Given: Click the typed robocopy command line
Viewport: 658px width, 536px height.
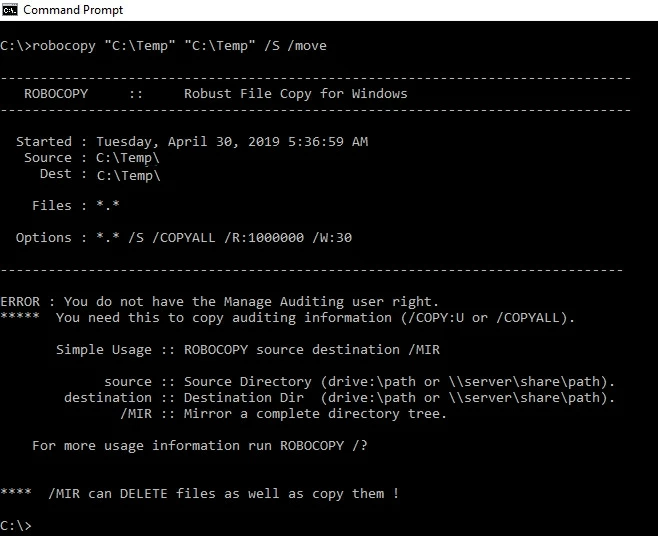Looking at the screenshot, I should click(x=164, y=46).
